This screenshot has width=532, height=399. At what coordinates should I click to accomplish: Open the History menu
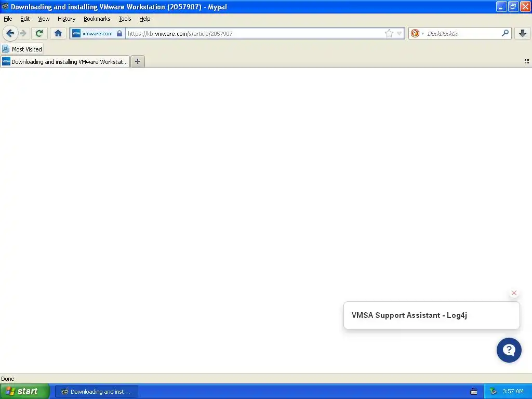click(66, 19)
